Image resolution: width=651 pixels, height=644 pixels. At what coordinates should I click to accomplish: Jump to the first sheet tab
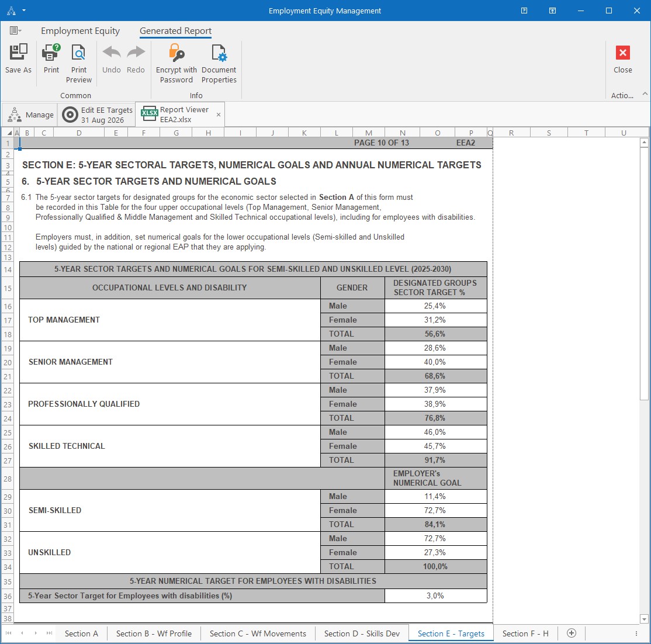pos(8,633)
